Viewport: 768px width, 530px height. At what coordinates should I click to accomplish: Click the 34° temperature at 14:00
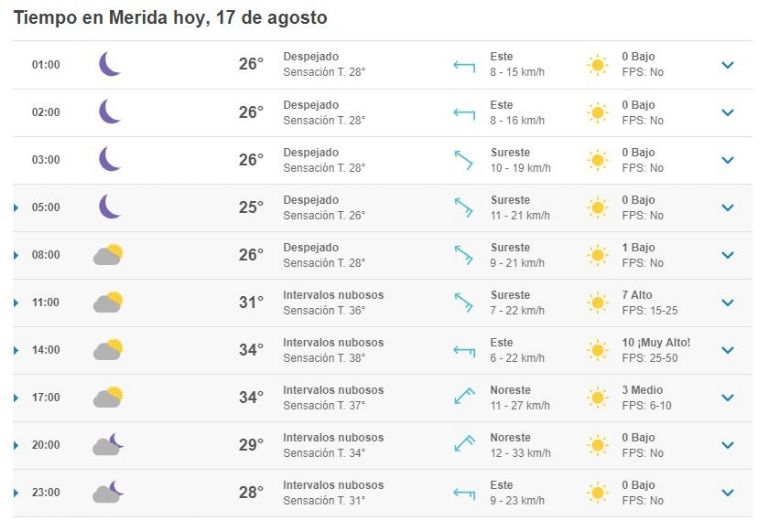pyautogui.click(x=251, y=350)
